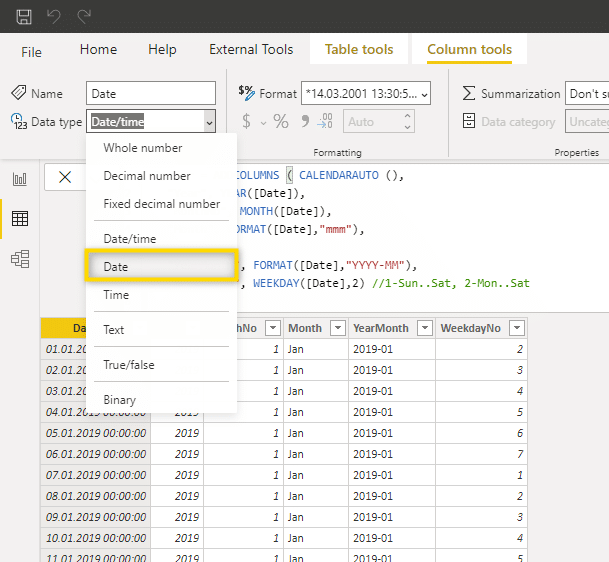Apply percentage format icon

click(x=281, y=122)
